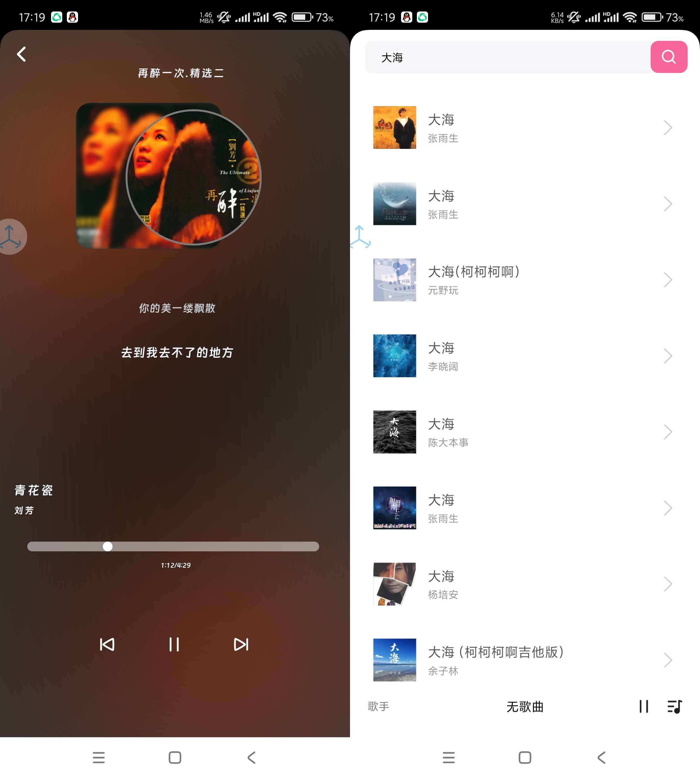700x778 pixels.
Task: Click the next track button
Action: click(241, 645)
